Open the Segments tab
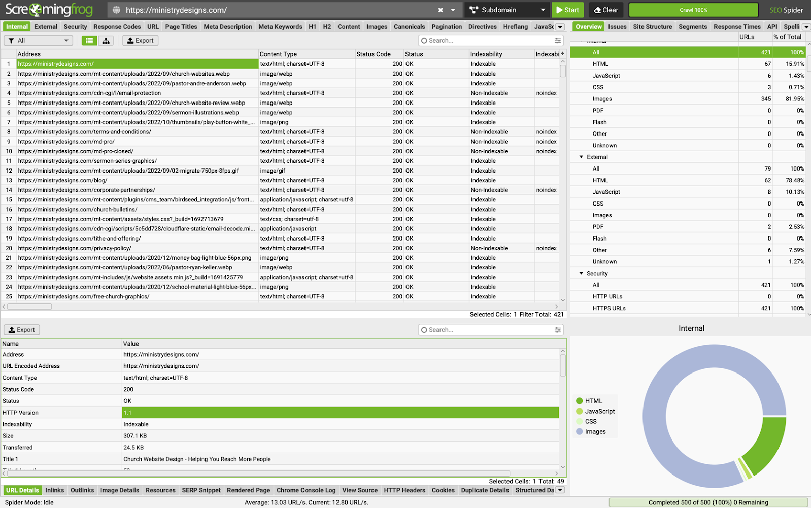 (693, 27)
